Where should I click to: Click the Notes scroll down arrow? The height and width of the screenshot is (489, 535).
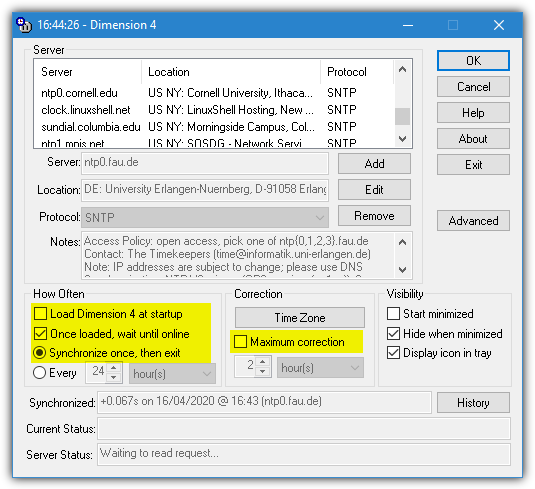click(x=403, y=269)
